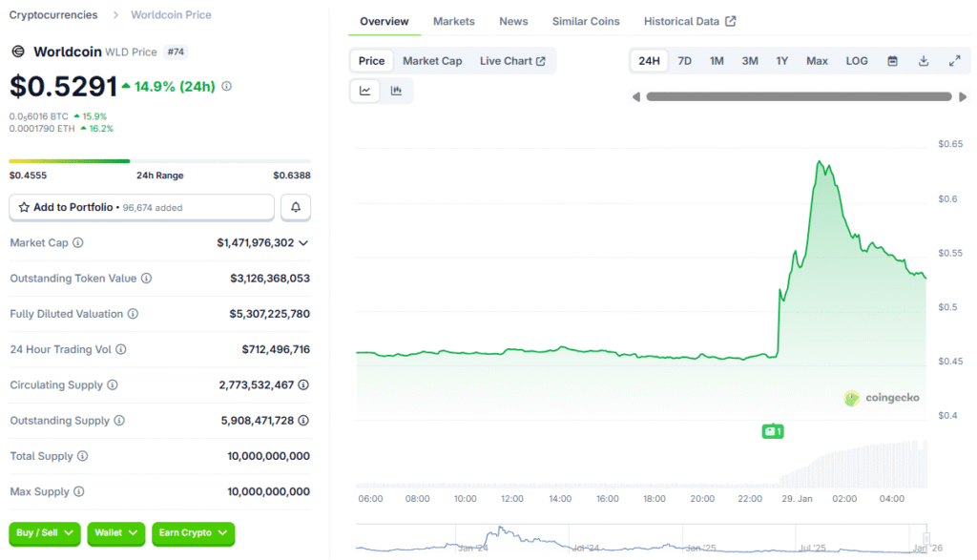Expand the chart to fullscreen
This screenshot has width=977, height=560.
[x=954, y=60]
